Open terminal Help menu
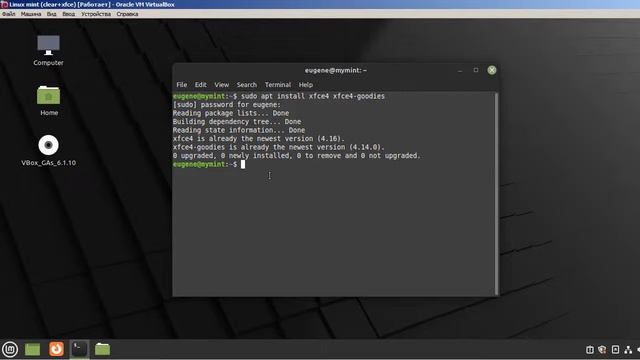The height and width of the screenshot is (360, 640). [305, 85]
